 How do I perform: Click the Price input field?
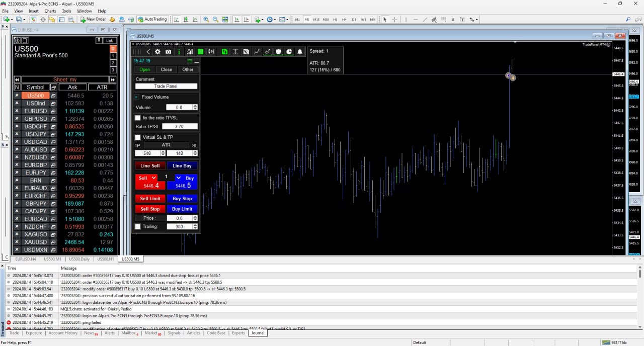(179, 218)
